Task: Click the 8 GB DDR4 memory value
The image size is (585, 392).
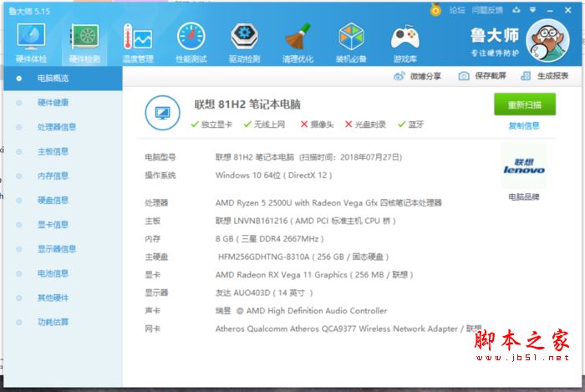Action: point(269,239)
